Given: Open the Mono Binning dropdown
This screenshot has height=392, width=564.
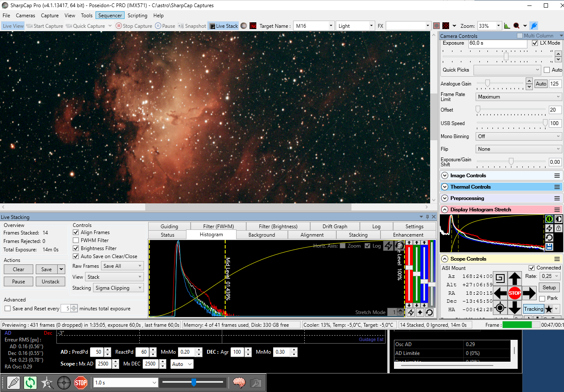Looking at the screenshot, I should pyautogui.click(x=519, y=136).
